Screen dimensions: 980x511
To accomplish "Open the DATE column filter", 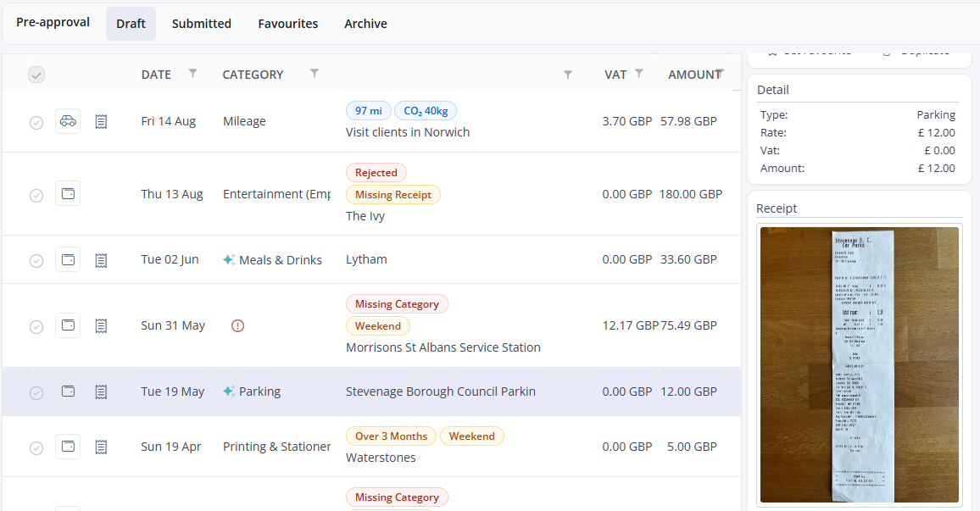I will [193, 73].
